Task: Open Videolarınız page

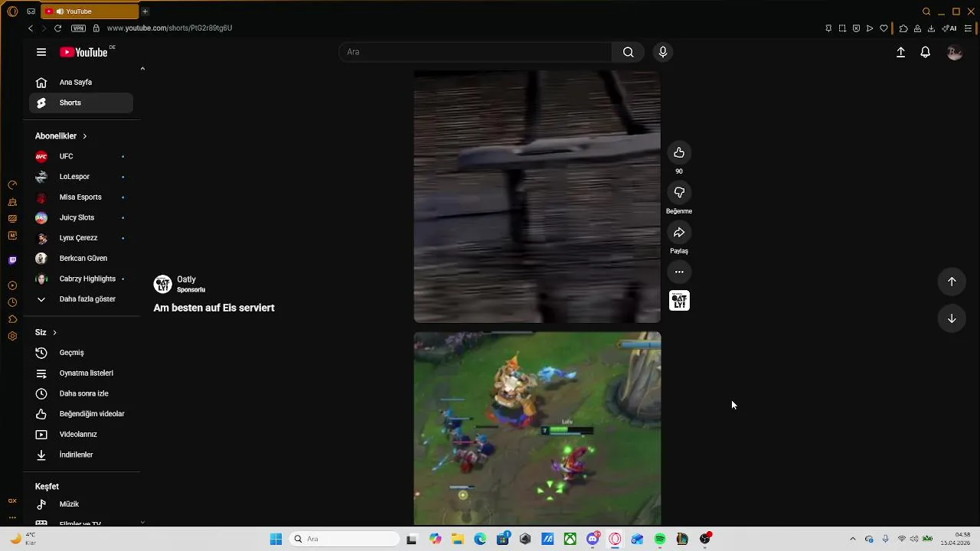Action: (x=81, y=435)
